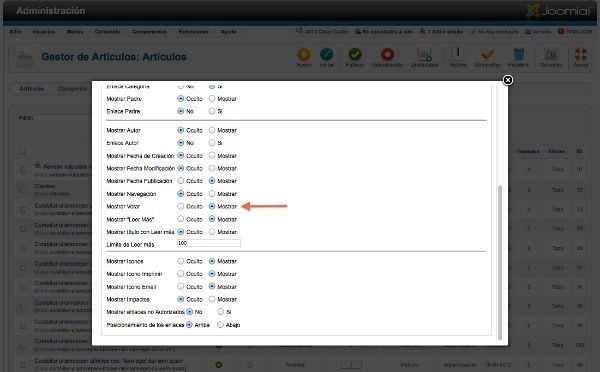Click the green Publicar checkmark icon
This screenshot has width=600, height=372.
tap(355, 54)
